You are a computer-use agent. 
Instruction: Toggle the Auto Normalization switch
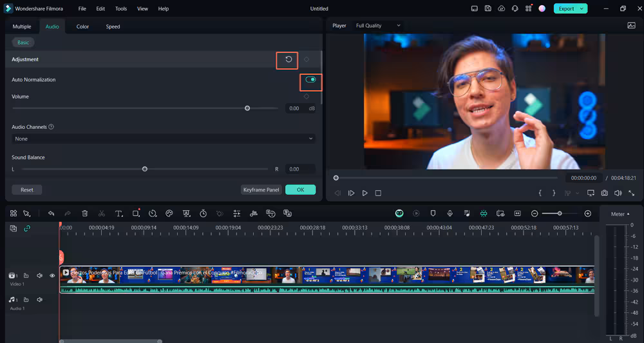point(311,80)
